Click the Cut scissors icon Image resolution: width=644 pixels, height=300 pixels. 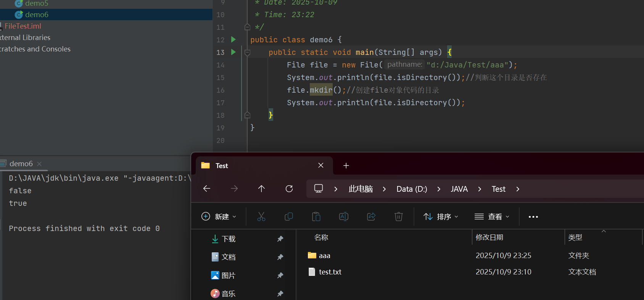pyautogui.click(x=261, y=217)
